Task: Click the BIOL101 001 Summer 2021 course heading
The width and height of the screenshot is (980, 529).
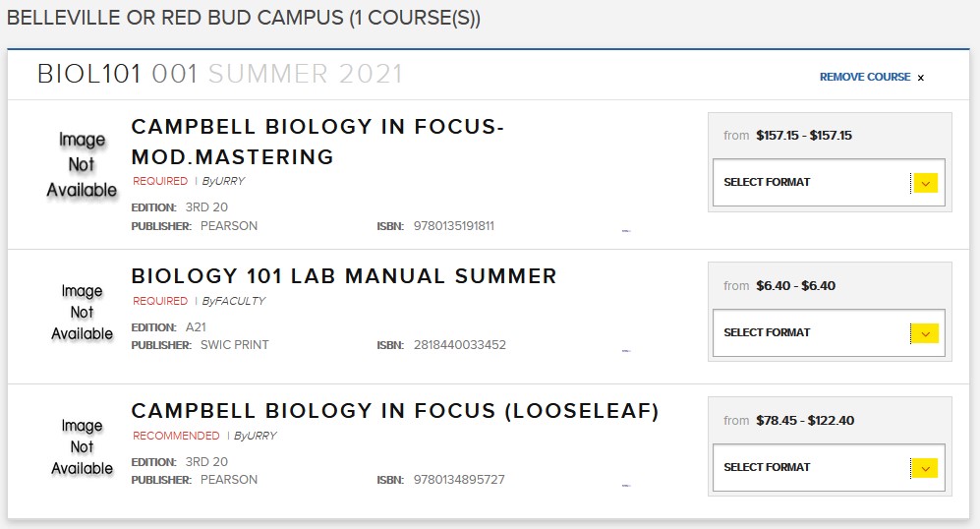Action: (x=220, y=74)
